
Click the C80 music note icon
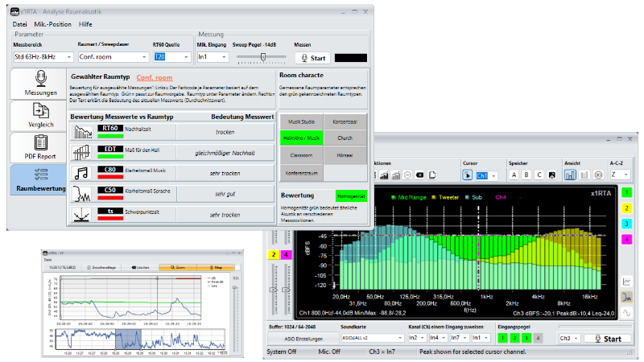pyautogui.click(x=82, y=173)
